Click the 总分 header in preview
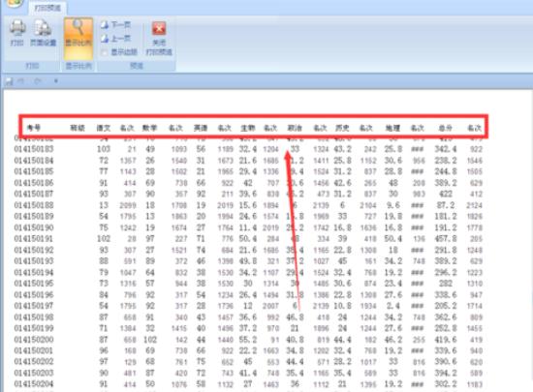This screenshot has height=392, width=533. [x=446, y=128]
